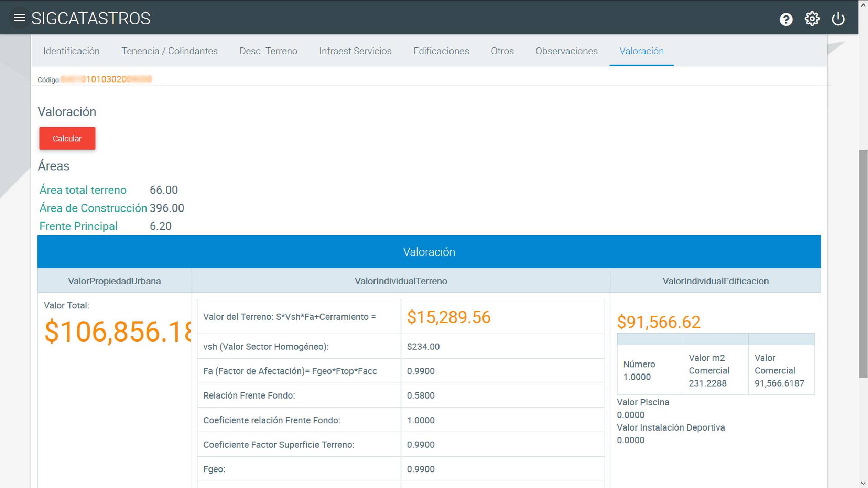Click the Valor del Terreno formula row
The height and width of the screenshot is (488, 868).
[x=401, y=317]
